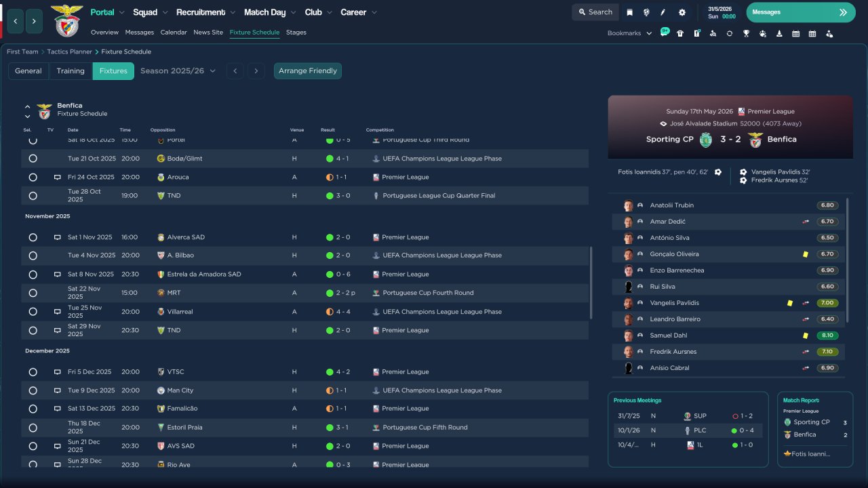868x488 pixels.
Task: Click the Search button
Action: point(594,12)
